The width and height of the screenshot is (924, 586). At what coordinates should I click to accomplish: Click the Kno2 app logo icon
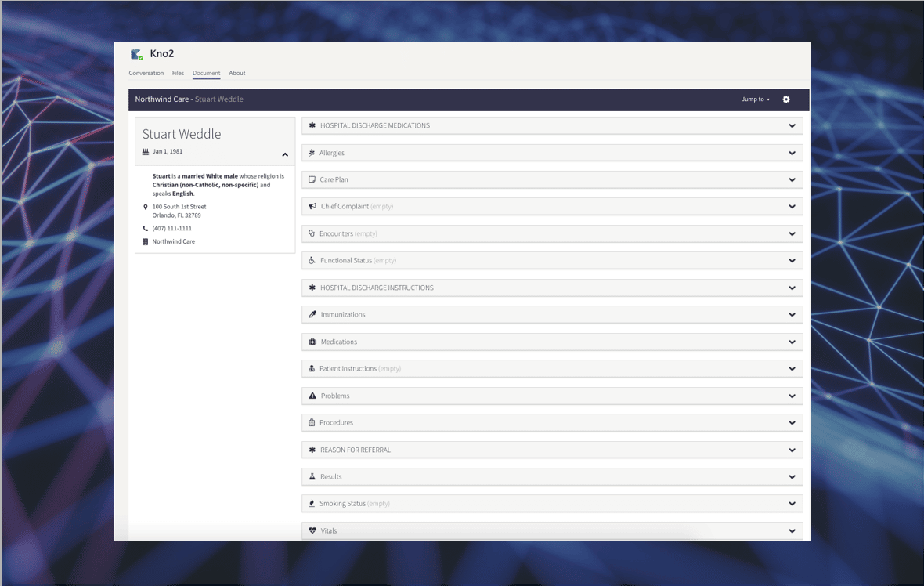click(136, 54)
